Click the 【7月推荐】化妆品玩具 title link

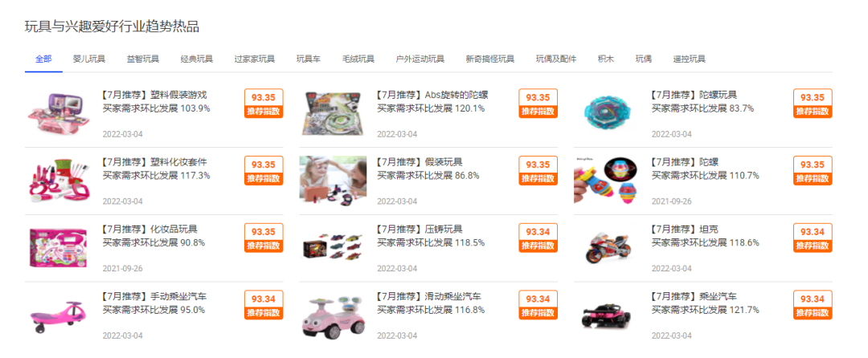tap(150, 230)
